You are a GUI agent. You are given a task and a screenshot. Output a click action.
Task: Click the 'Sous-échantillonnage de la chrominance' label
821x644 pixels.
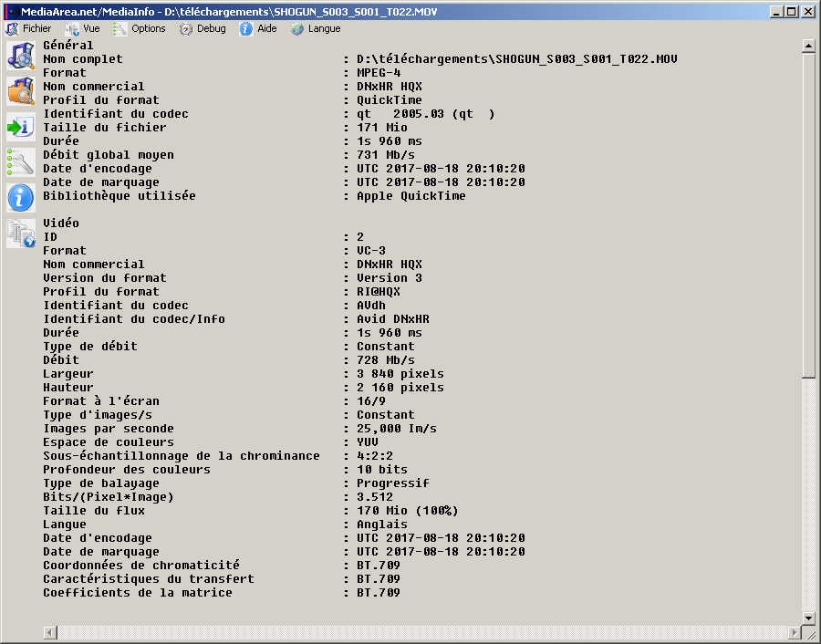tap(182, 456)
